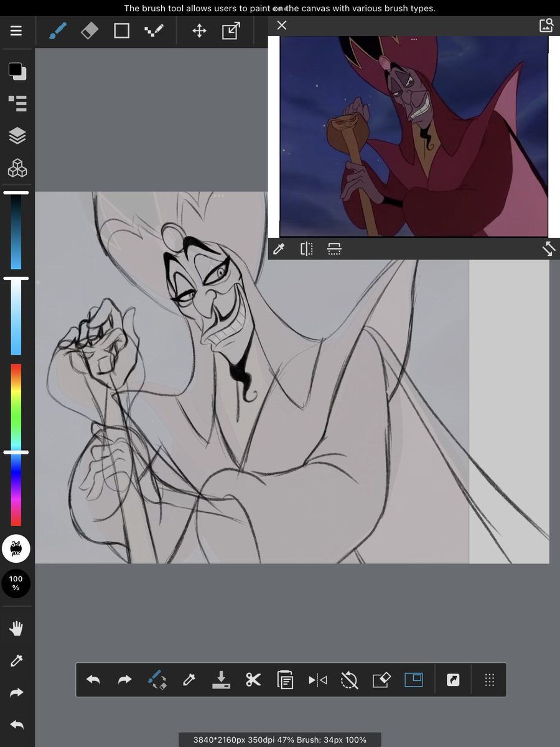Viewport: 560px width, 747px height.
Task: Toggle the reference window icon
Action: 414,679
